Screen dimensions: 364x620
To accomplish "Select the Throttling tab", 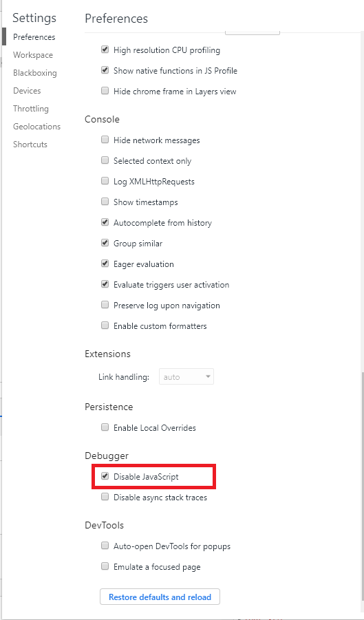I will [31, 108].
